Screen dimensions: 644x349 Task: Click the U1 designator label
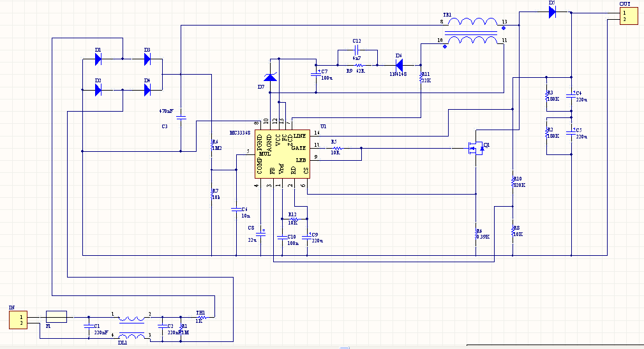click(323, 126)
